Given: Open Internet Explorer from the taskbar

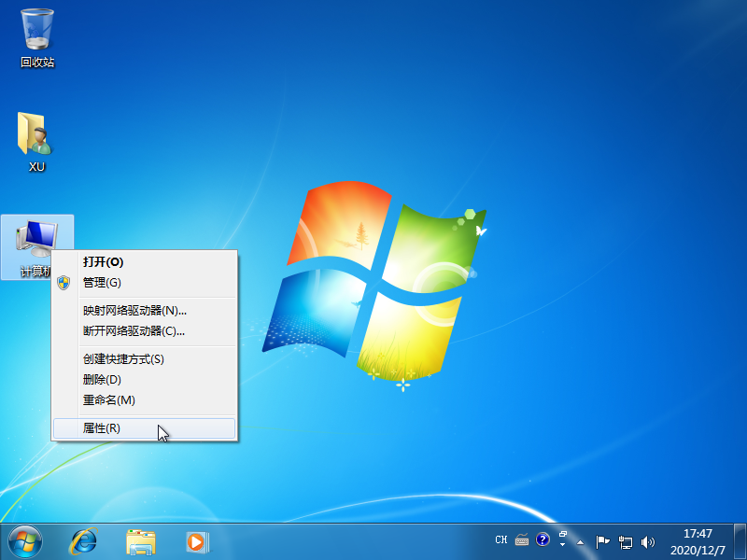Looking at the screenshot, I should tap(84, 539).
